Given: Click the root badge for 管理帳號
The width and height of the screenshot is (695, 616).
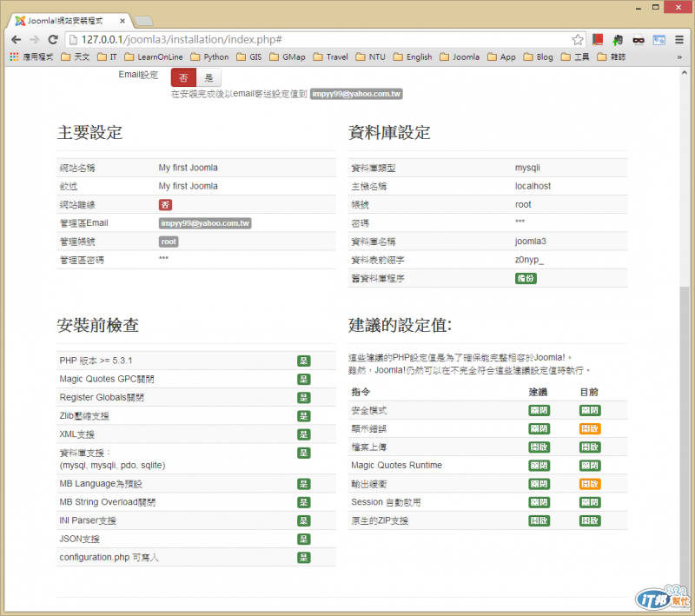Looking at the screenshot, I should click(x=169, y=242).
